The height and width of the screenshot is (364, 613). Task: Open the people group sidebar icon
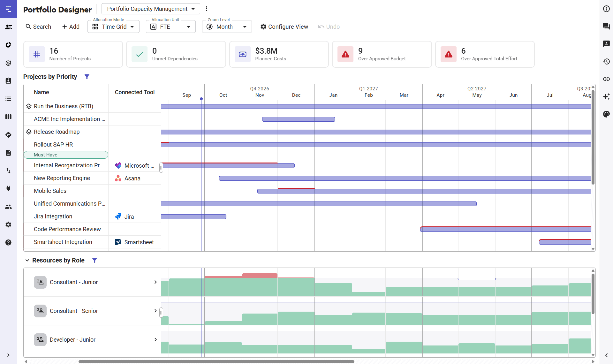pyautogui.click(x=8, y=207)
